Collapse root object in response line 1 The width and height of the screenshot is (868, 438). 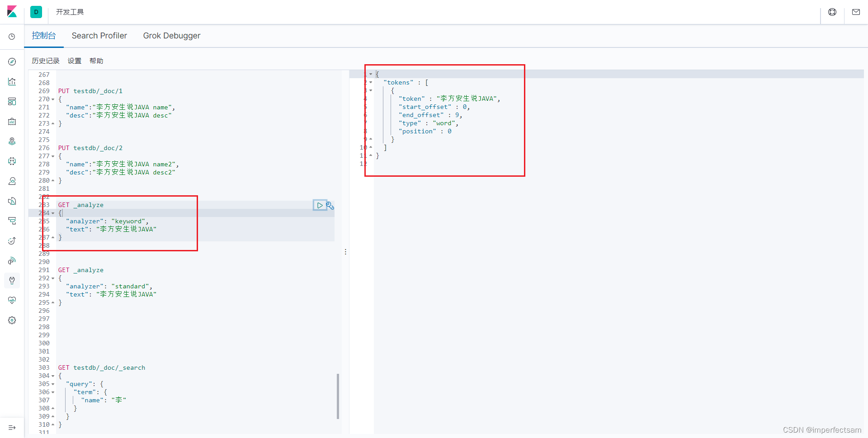[x=371, y=74]
